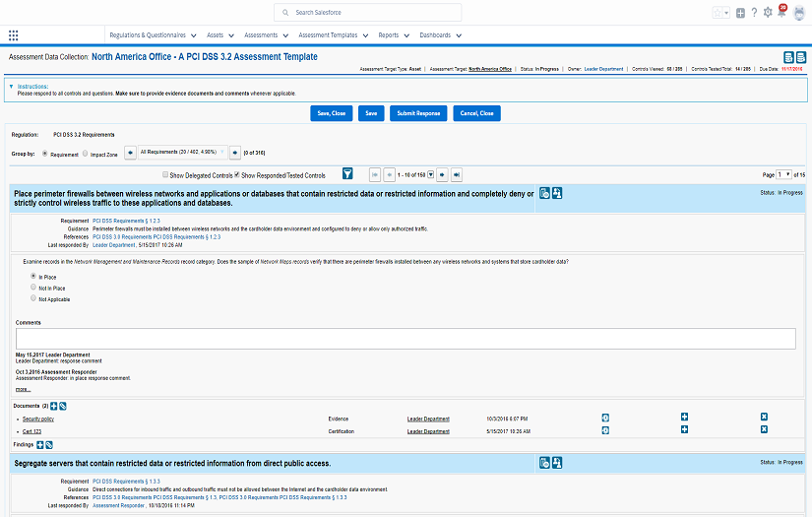Screen dimensions: 812x517
Task: Open the App Launcher grid icon
Action: tap(14, 35)
